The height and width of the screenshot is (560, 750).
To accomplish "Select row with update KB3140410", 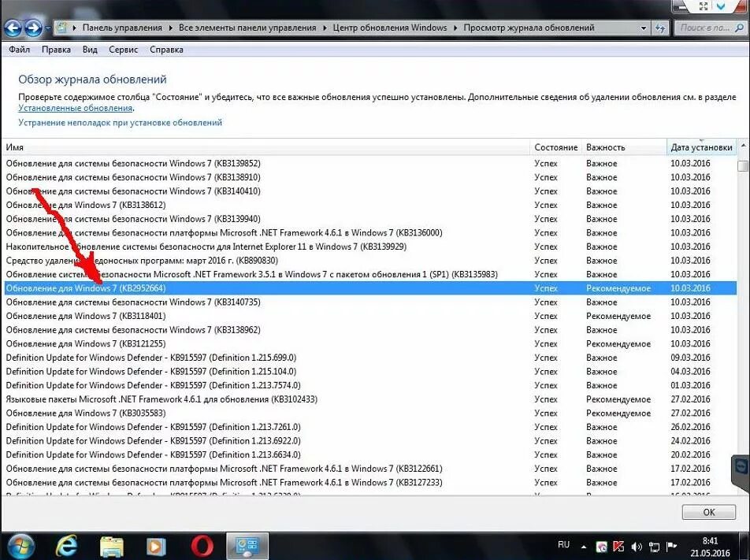I will click(x=369, y=191).
